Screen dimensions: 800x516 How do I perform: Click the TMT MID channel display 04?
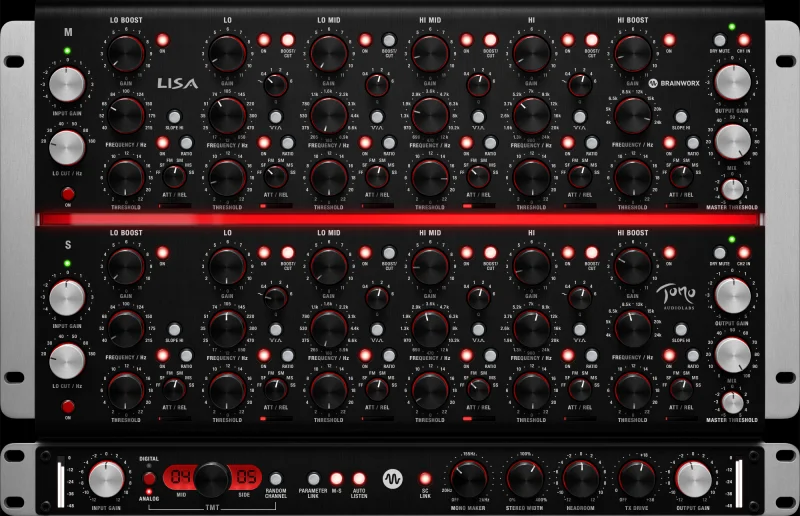(181, 478)
